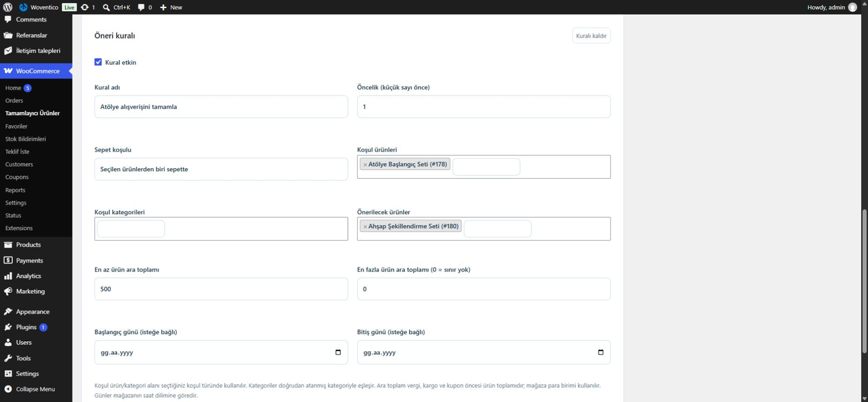Open the Sepet koşulu dropdown

[221, 169]
